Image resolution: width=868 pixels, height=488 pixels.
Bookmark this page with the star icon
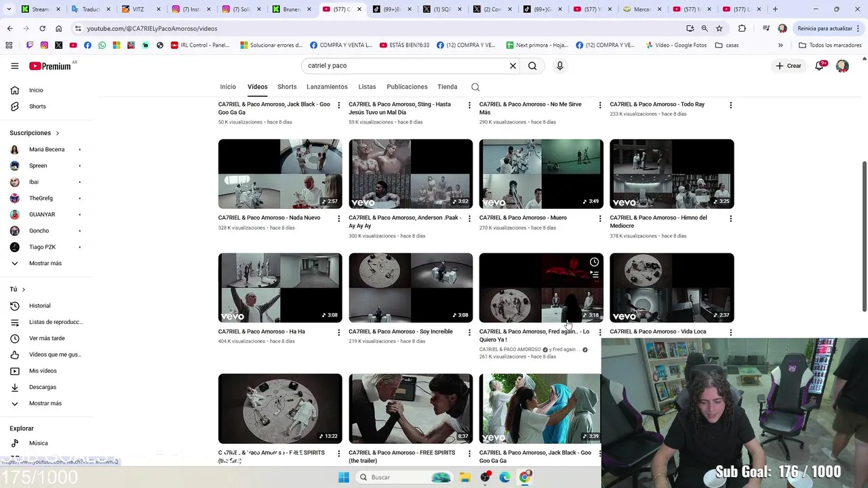[719, 28]
